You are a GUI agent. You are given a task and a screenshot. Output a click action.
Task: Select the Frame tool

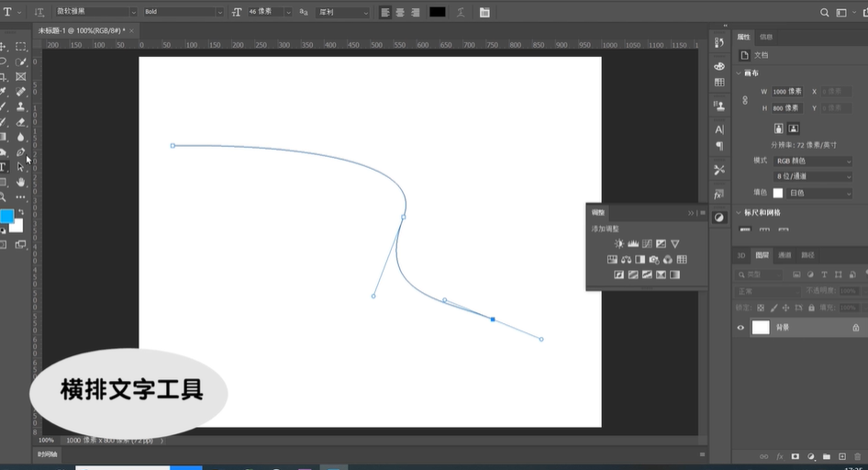tap(21, 77)
